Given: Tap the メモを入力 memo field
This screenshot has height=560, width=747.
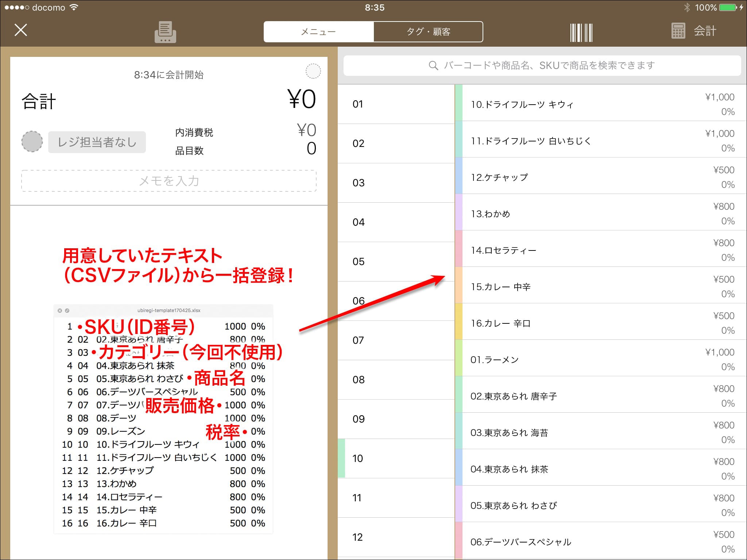Looking at the screenshot, I should pos(169,181).
